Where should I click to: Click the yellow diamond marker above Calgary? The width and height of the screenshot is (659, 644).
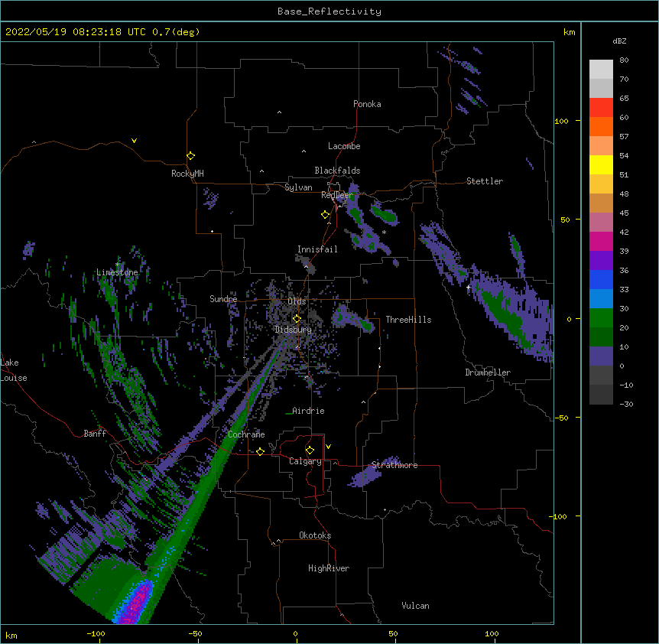310,450
